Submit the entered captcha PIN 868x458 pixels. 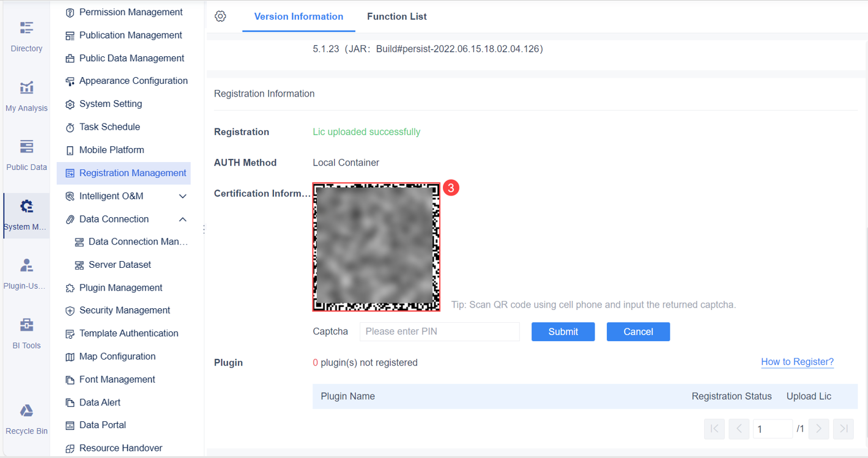562,331
